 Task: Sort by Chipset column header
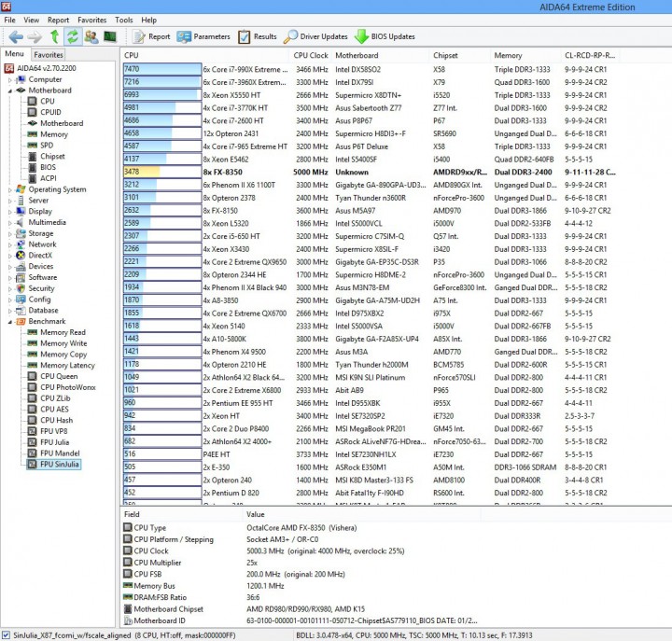point(460,55)
